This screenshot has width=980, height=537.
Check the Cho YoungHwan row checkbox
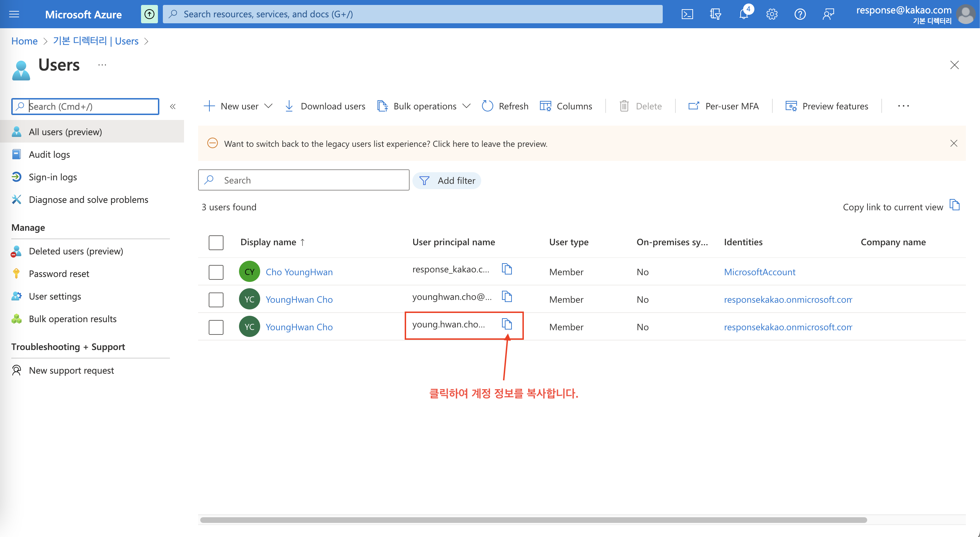[x=216, y=272]
